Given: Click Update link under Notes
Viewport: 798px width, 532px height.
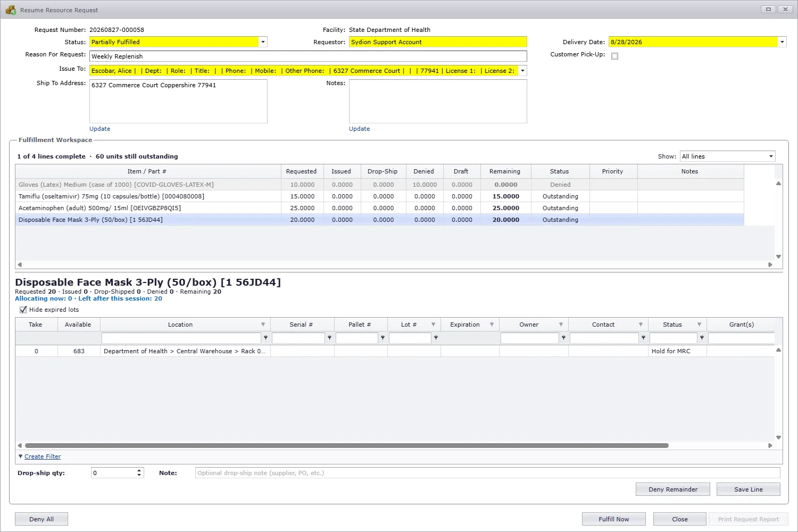Looking at the screenshot, I should pos(360,129).
